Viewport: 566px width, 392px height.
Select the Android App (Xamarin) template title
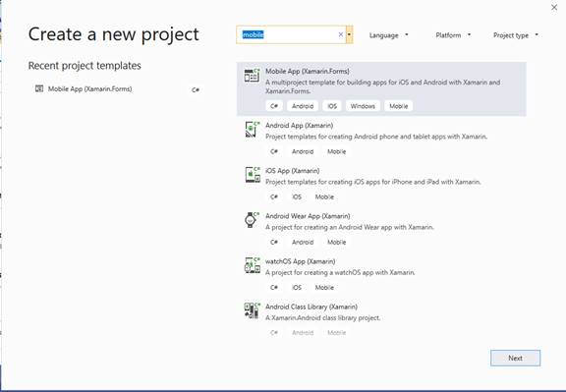coord(300,125)
